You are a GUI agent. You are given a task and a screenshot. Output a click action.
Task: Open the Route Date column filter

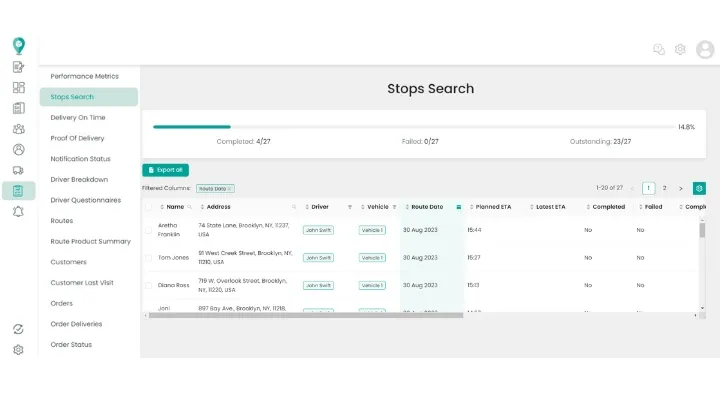coord(458,207)
